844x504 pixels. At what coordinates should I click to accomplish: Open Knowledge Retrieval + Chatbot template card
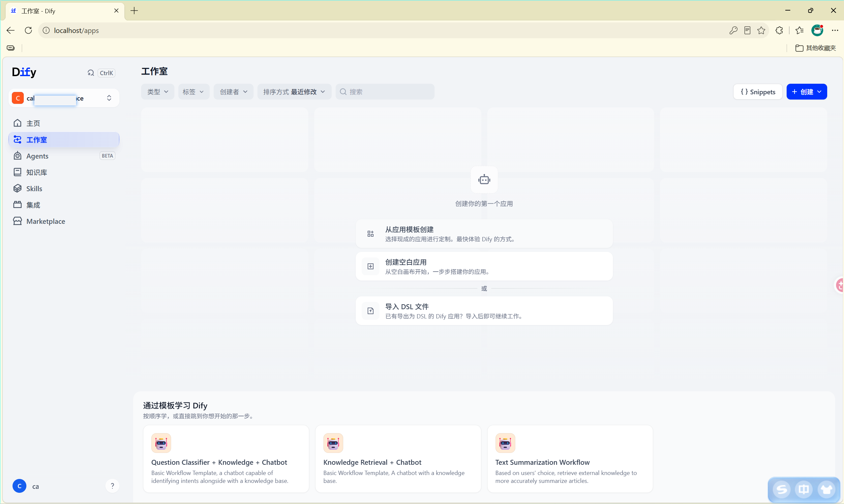tap(398, 459)
